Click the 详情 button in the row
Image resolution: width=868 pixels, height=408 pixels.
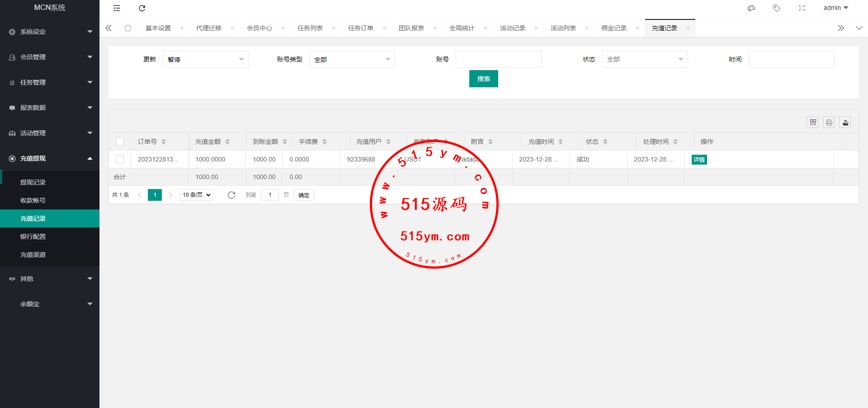(699, 160)
